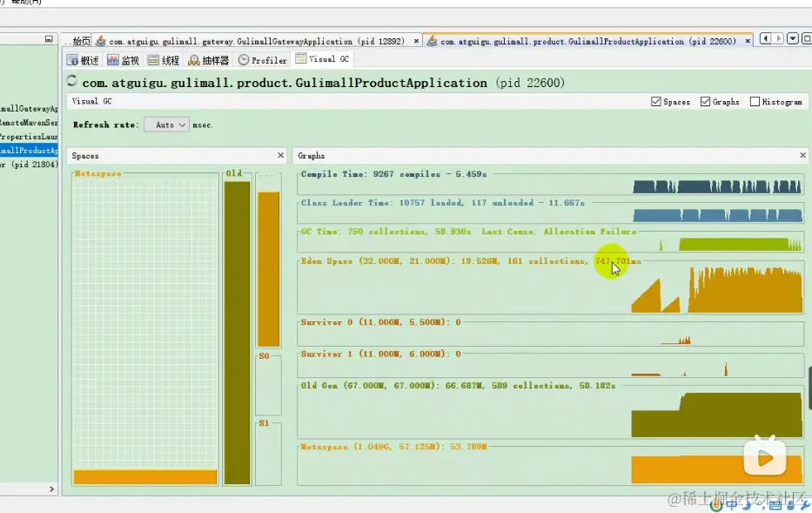Uncheck the Graphs checkbox
The width and height of the screenshot is (812, 513).
pos(705,102)
